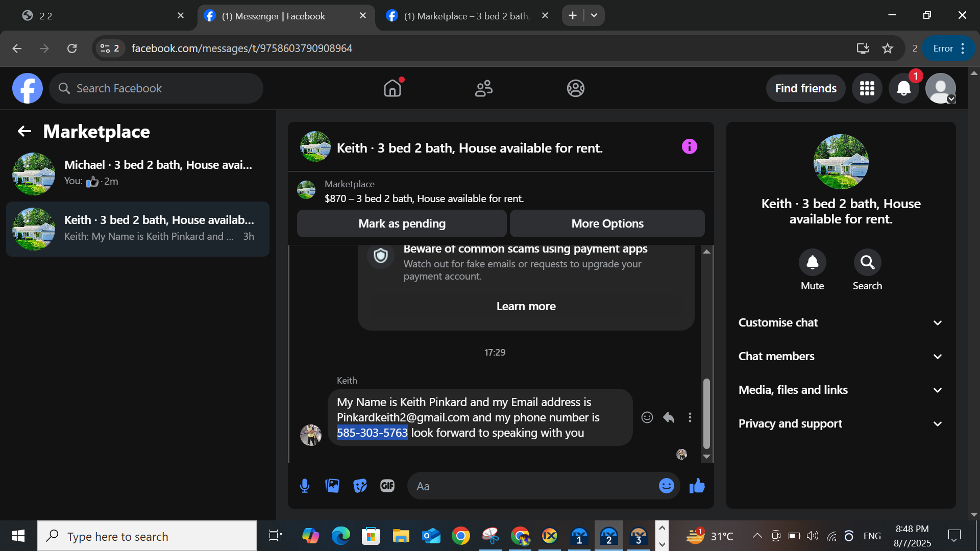Expand Media, files and links section
The height and width of the screenshot is (551, 980).
(841, 390)
